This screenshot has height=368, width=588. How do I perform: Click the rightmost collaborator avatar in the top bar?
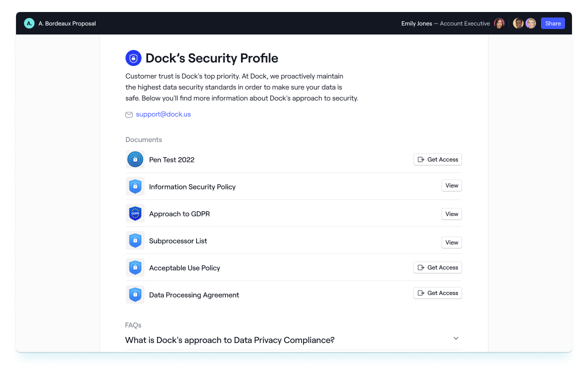coord(530,23)
